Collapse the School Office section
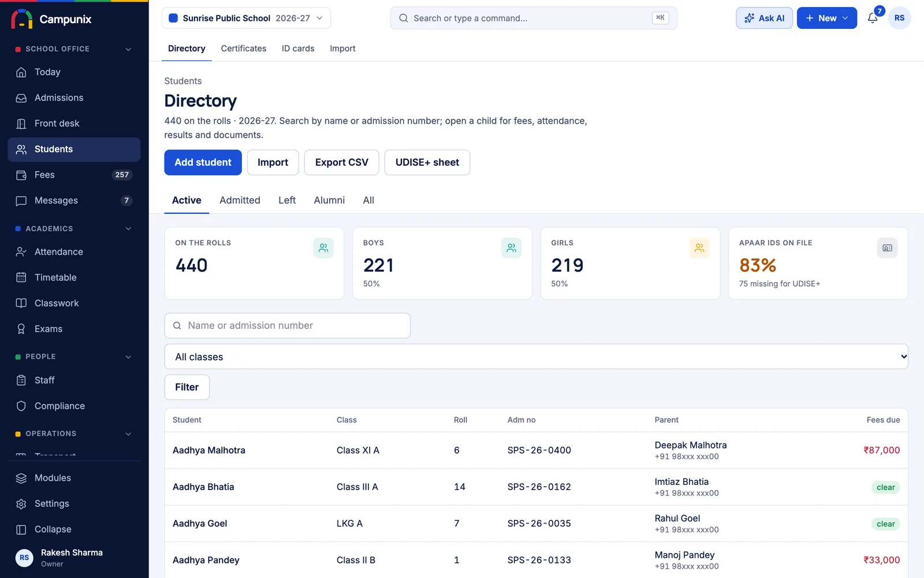 point(128,49)
